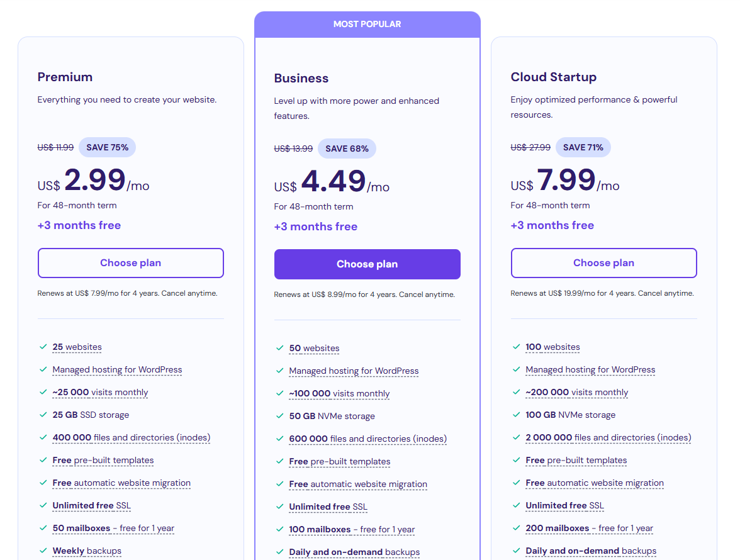This screenshot has width=740, height=560.
Task: Click the checkmark beside ~100 000 visits monthly
Action: point(280,393)
